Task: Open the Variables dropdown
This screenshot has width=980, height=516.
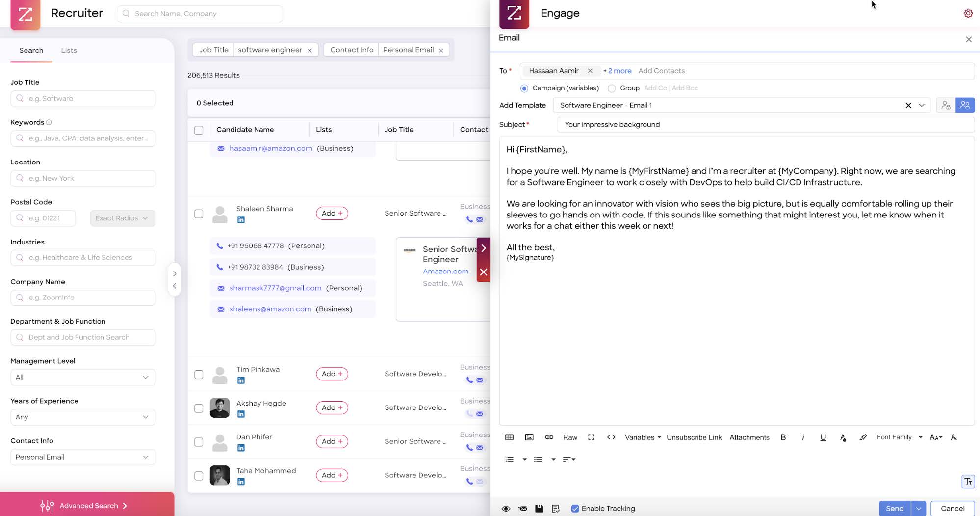Action: [x=643, y=437]
